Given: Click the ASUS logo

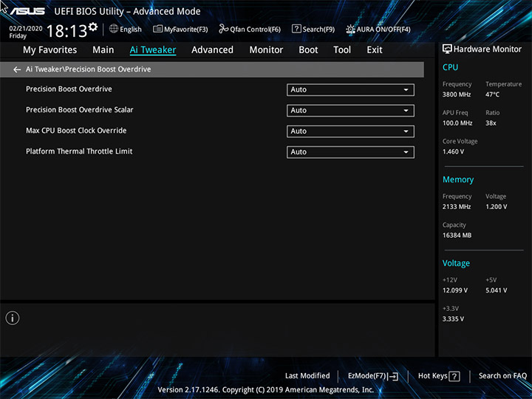Looking at the screenshot, I should [x=27, y=11].
